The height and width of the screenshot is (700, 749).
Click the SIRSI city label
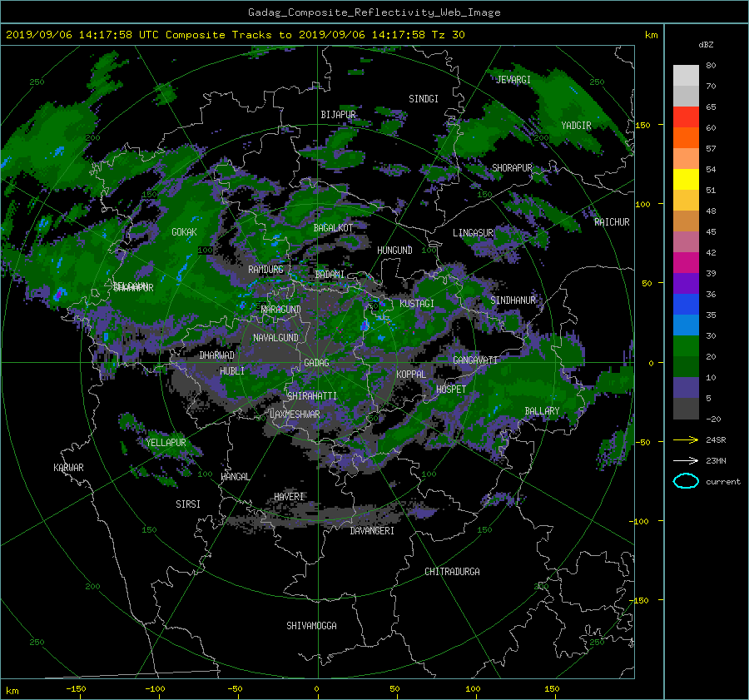point(188,504)
